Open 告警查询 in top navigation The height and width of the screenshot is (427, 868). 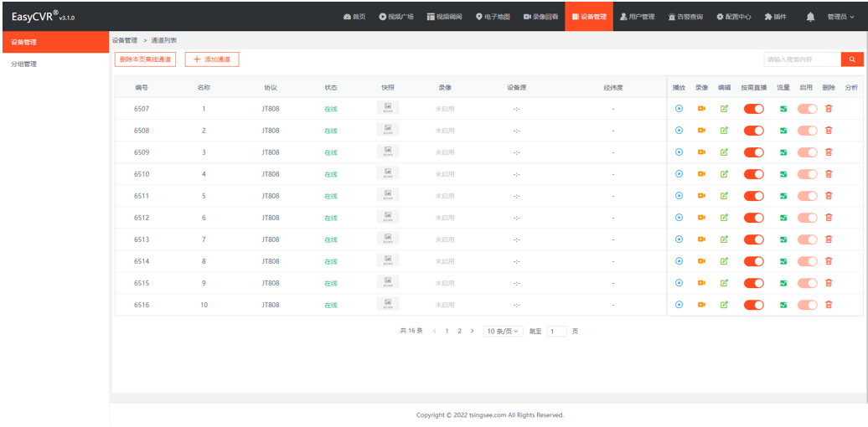tap(685, 17)
